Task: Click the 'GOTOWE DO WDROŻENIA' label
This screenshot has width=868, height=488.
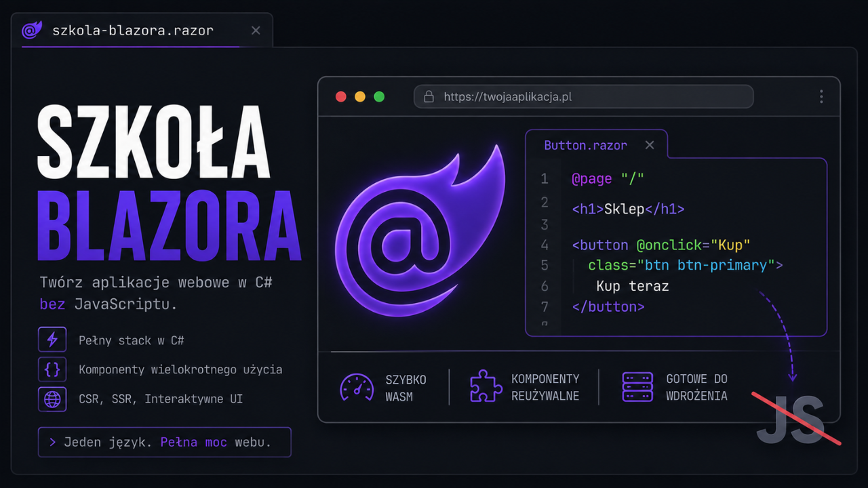Action: 697,387
